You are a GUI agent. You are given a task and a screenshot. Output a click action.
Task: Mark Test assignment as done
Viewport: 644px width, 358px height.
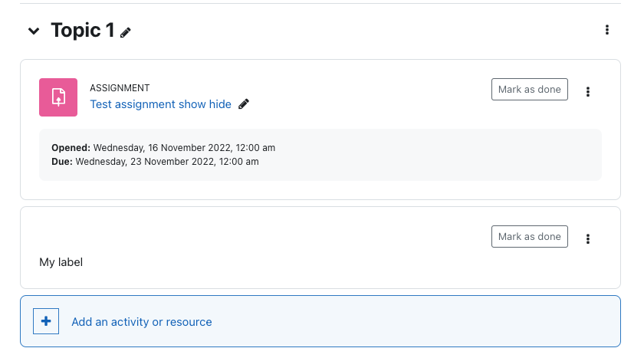click(530, 89)
